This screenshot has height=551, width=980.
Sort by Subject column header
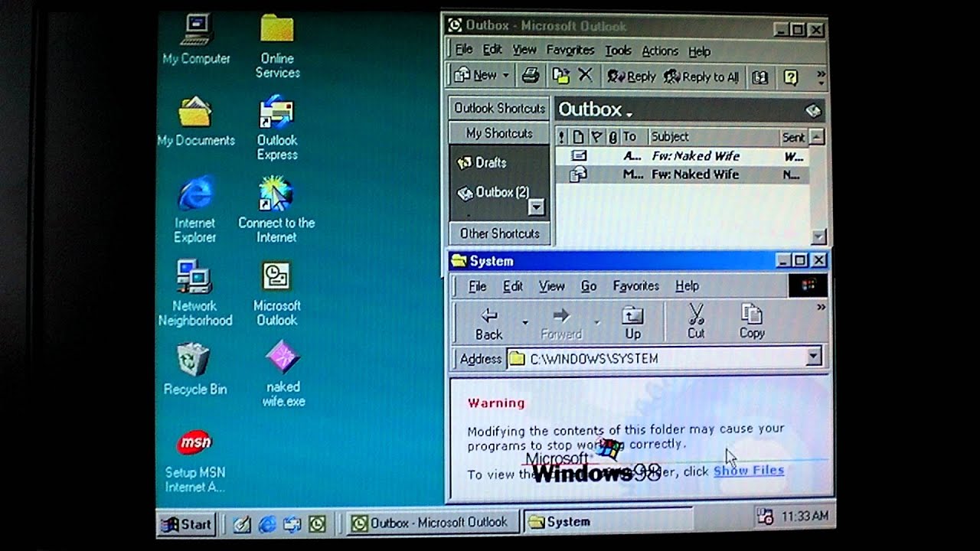(x=712, y=137)
